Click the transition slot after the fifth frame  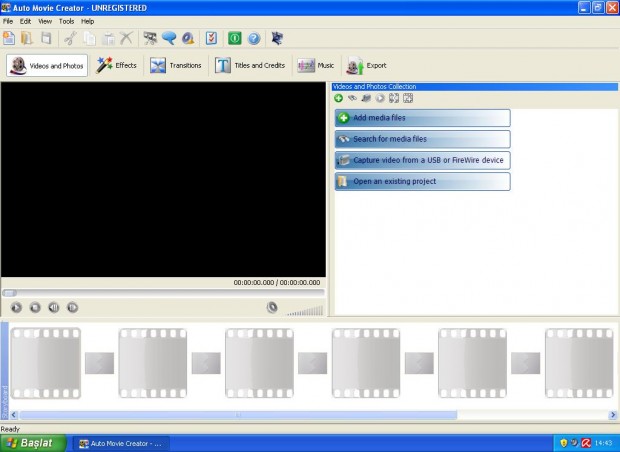coord(525,363)
